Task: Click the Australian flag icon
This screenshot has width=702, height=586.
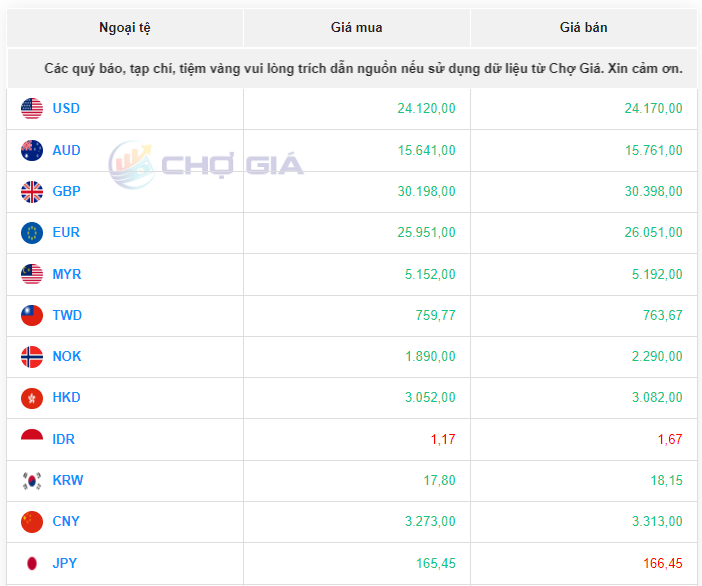Action: pos(32,151)
